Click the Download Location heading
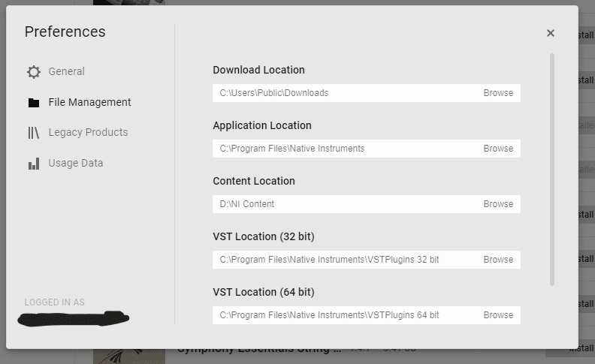The width and height of the screenshot is (595, 364). coord(258,70)
